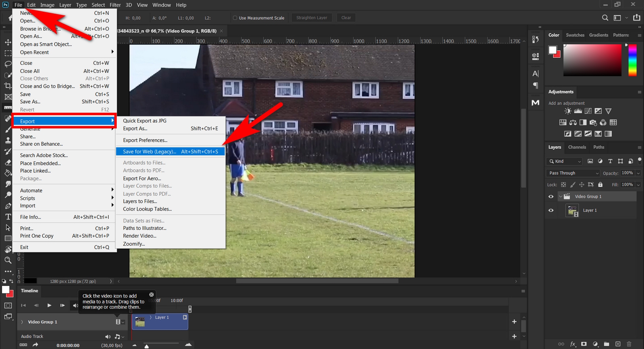The width and height of the screenshot is (644, 349).
Task: Click the Straighten Layer button
Action: tap(312, 18)
